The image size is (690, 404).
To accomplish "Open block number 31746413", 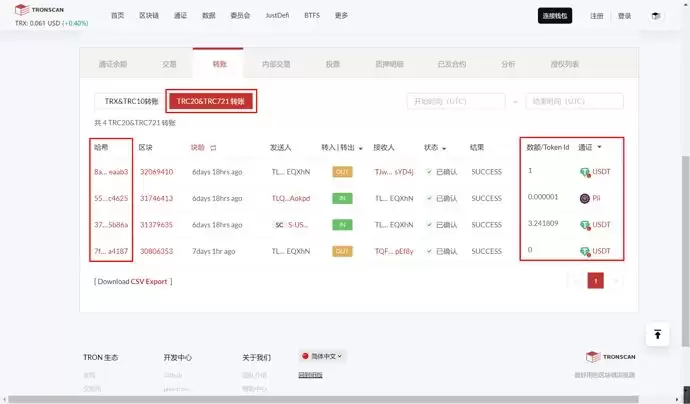I will tap(157, 198).
